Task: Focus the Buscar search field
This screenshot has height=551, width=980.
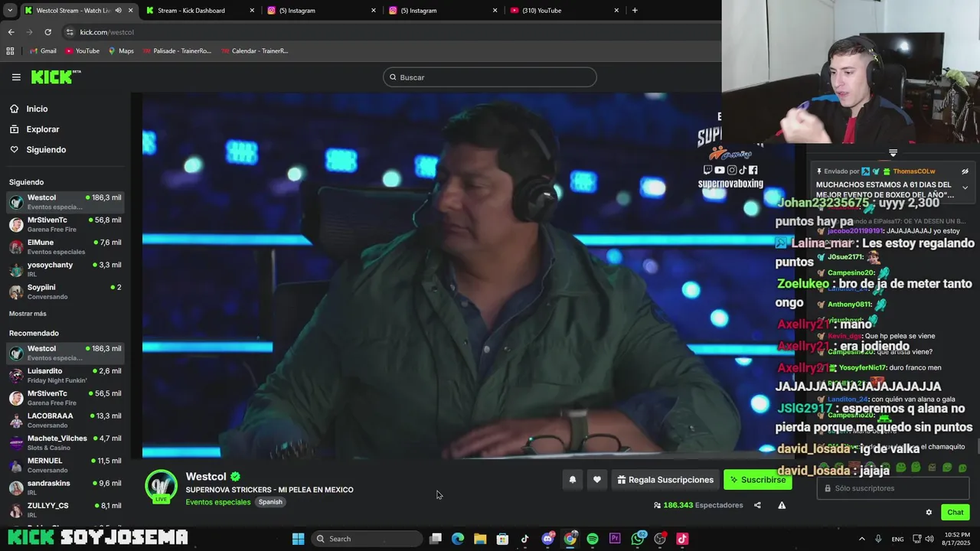Action: (x=490, y=77)
